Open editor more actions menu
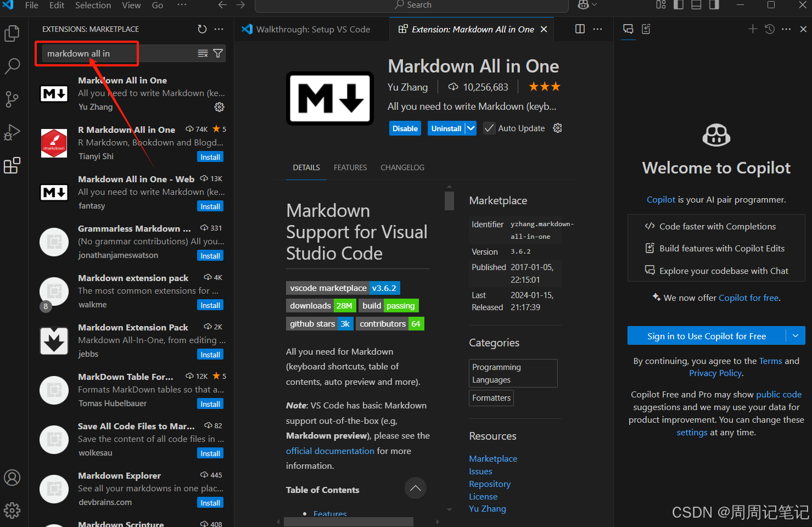This screenshot has width=812, height=527. point(598,29)
